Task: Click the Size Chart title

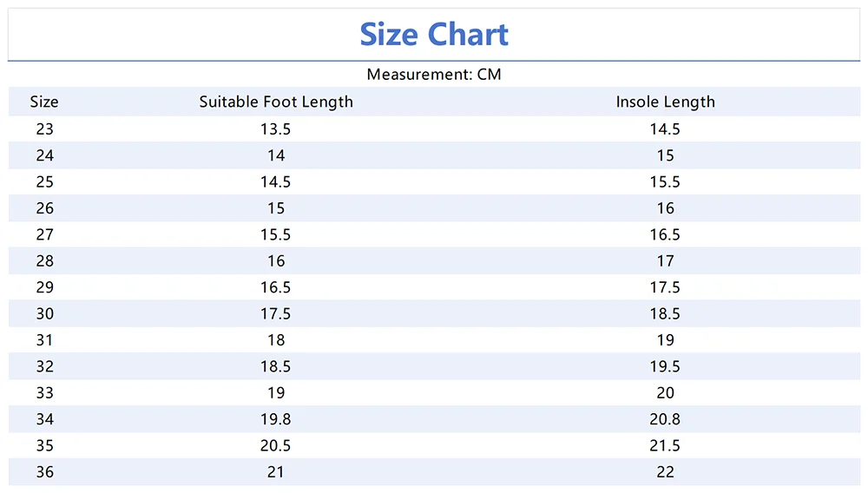Action: click(434, 35)
